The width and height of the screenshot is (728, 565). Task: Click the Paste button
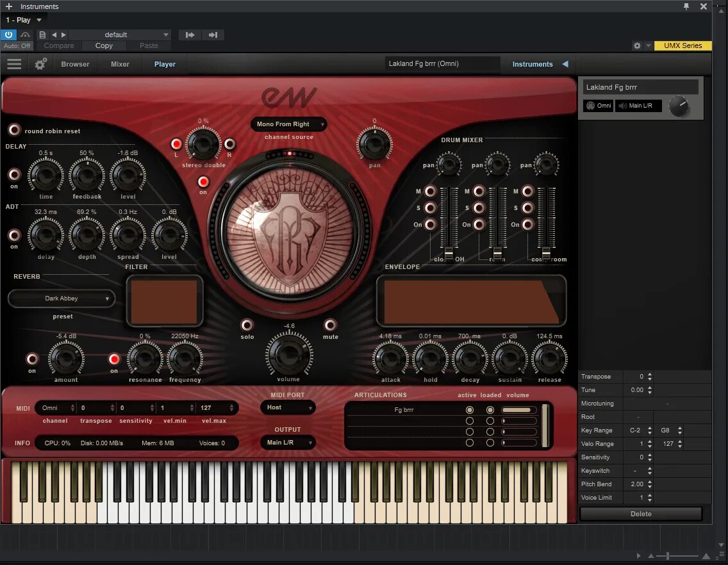(x=149, y=45)
